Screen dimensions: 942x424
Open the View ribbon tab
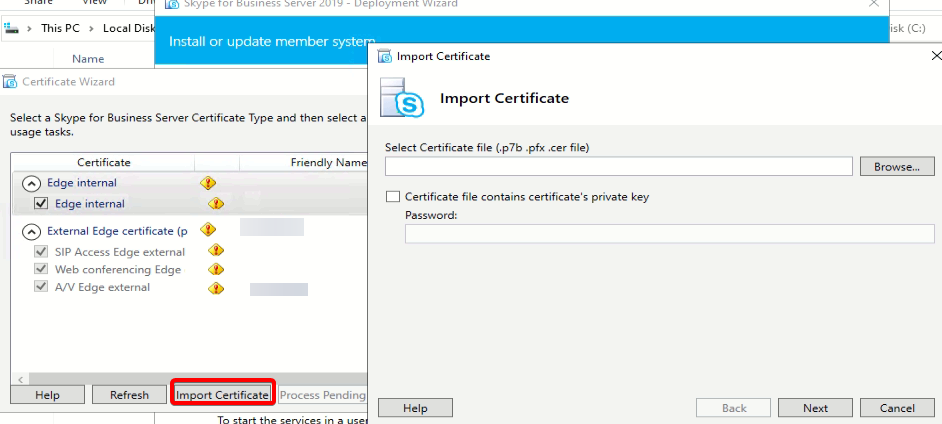(93, 3)
